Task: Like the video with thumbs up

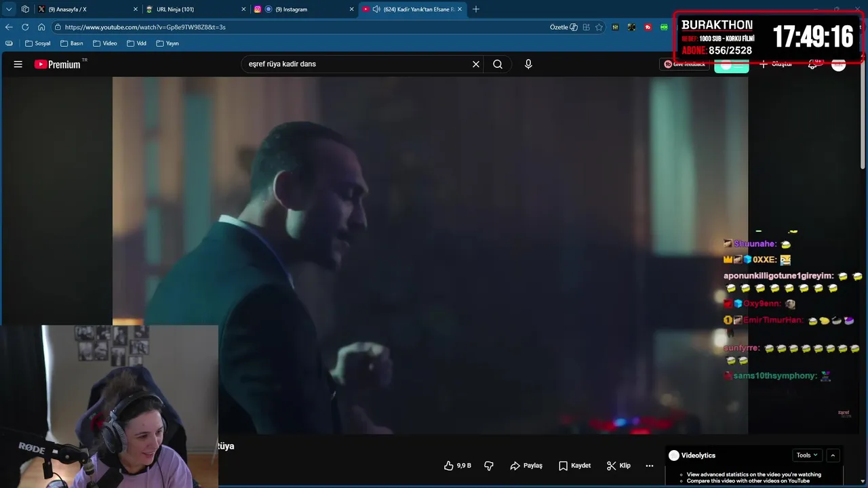Action: 448,466
